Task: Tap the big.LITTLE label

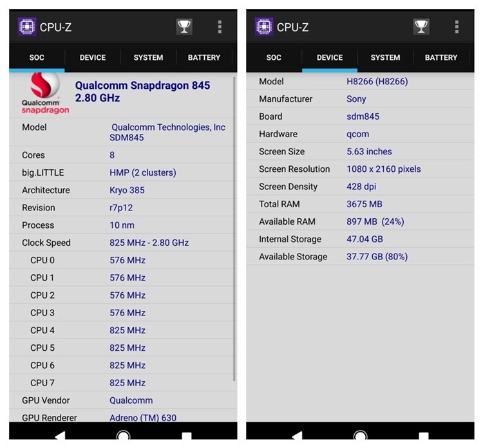Action: point(43,173)
